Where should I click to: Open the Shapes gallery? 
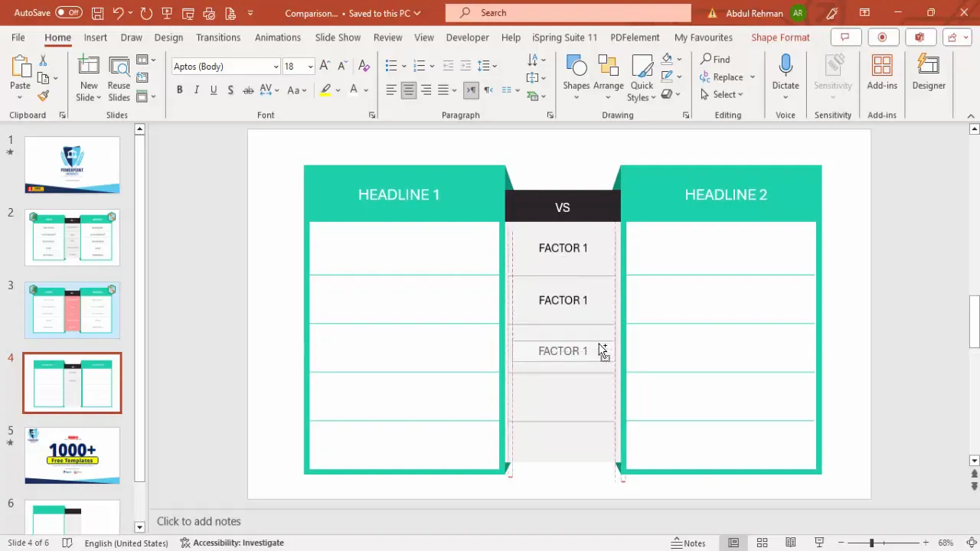(577, 76)
